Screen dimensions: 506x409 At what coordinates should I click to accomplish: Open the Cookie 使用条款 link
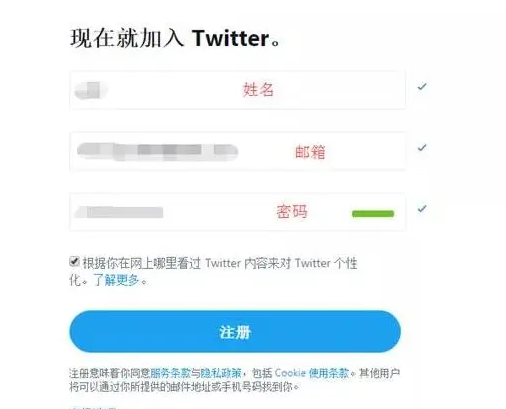312,373
